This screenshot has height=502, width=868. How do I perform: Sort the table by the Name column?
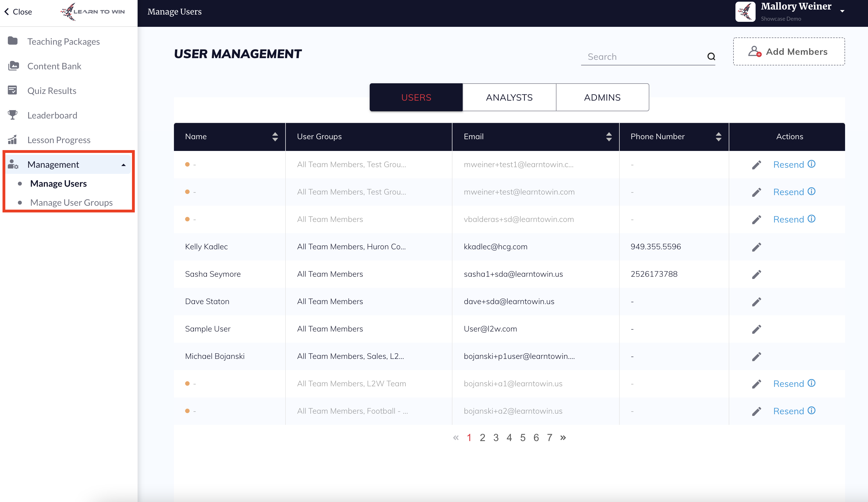click(x=275, y=137)
